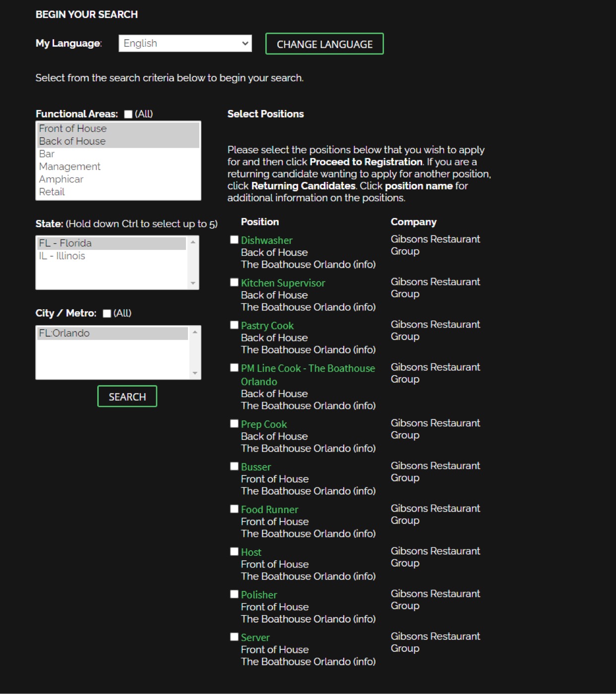The image size is (616, 694).
Task: Select Bar in Functional Areas list
Action: pos(47,154)
